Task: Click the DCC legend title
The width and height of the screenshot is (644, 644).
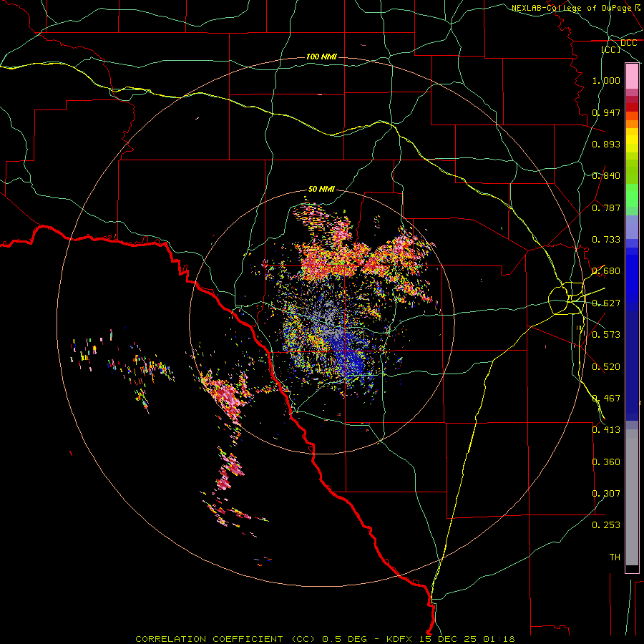Action: 628,43
